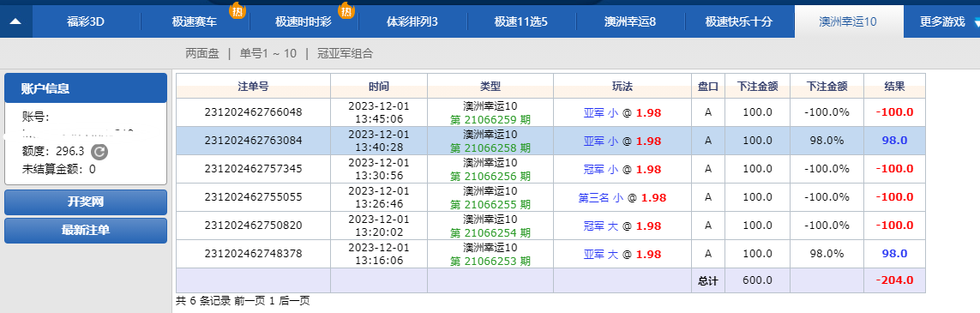980x313 pixels.
Task: Click period 第 21066259 期
Action: 490,119
